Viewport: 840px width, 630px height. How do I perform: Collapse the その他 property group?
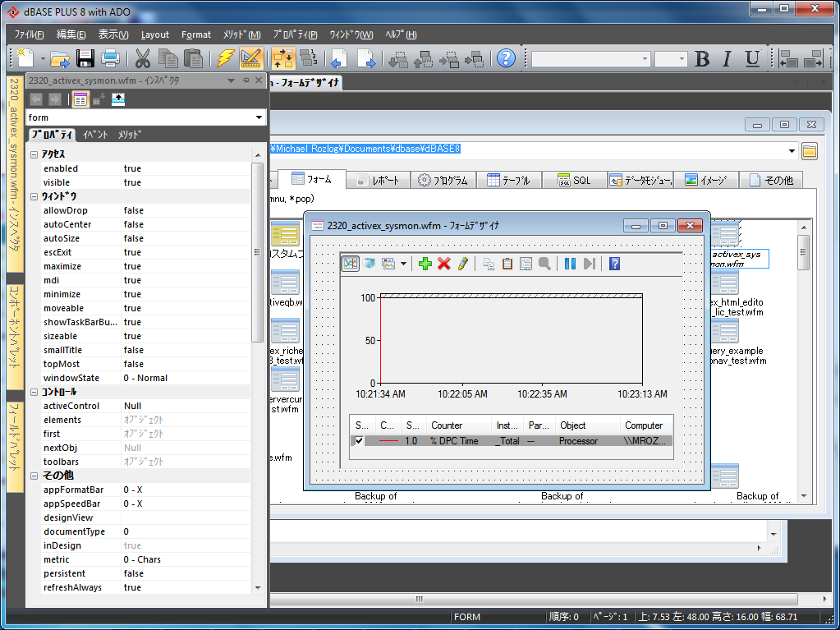coord(34,476)
